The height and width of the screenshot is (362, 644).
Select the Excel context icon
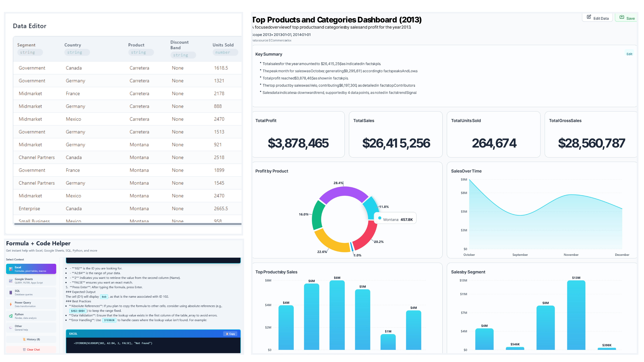[10, 269]
